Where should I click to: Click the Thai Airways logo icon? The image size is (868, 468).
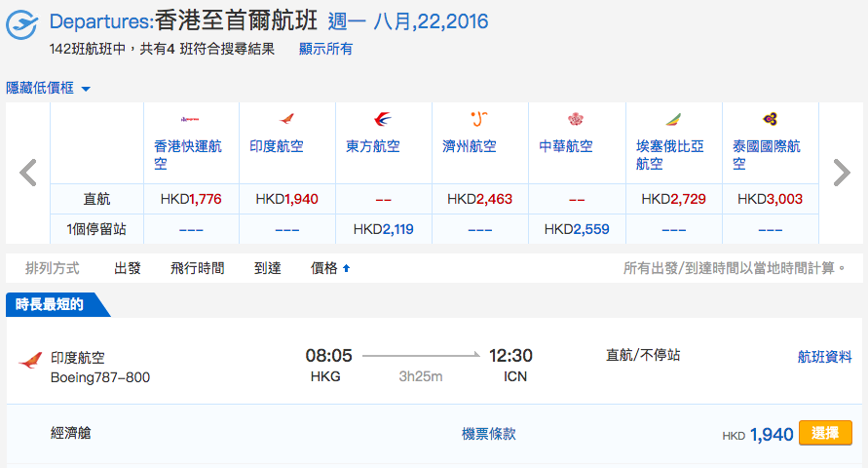(x=770, y=119)
